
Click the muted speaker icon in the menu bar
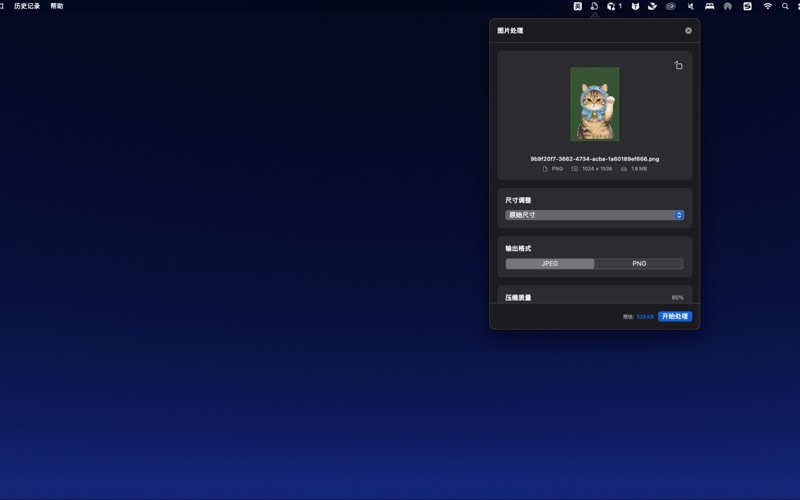(691, 6)
